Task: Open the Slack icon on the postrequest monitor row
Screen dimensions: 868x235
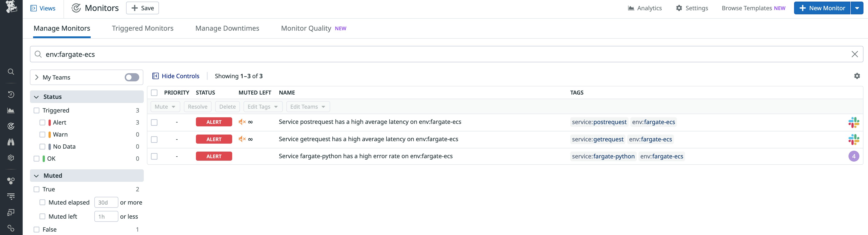Action: tap(854, 122)
